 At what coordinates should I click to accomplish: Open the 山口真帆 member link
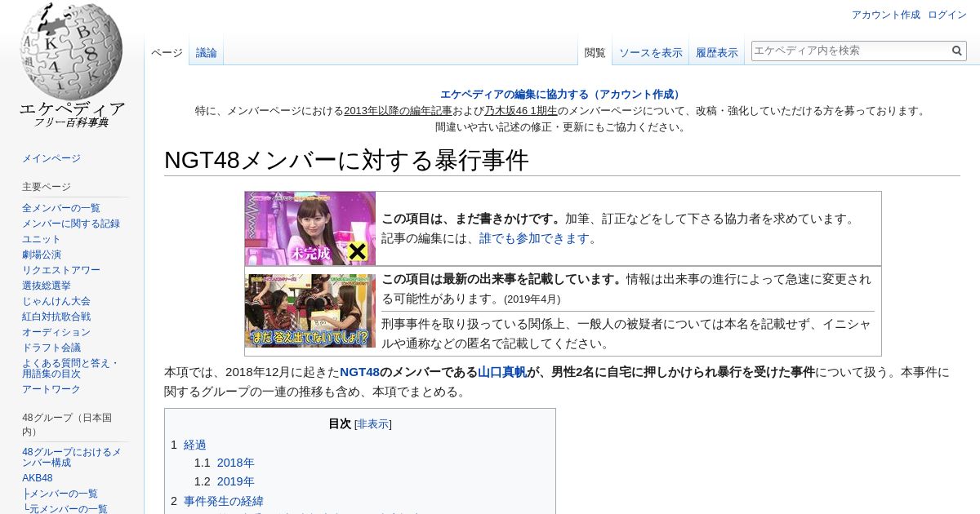pyautogui.click(x=502, y=372)
